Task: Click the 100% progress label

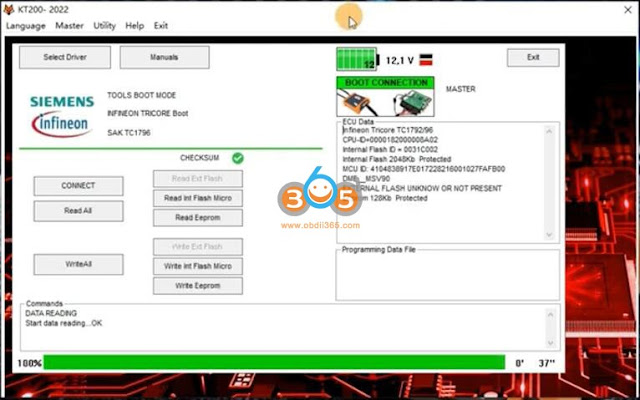Action: pyautogui.click(x=29, y=363)
